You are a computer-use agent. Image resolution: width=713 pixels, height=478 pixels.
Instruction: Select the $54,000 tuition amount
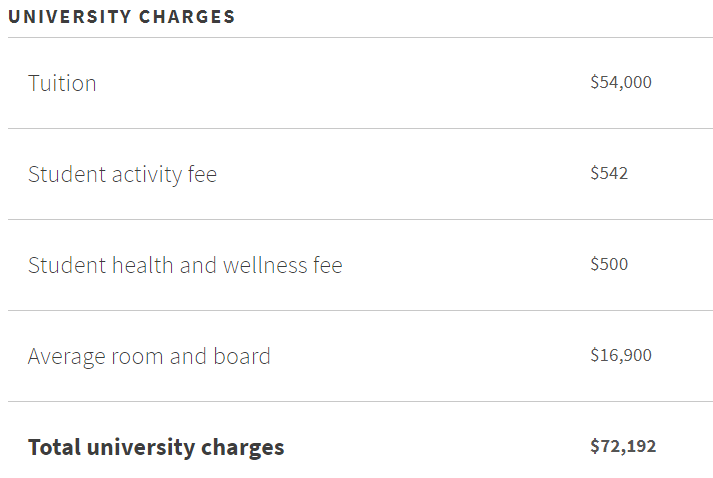620,82
